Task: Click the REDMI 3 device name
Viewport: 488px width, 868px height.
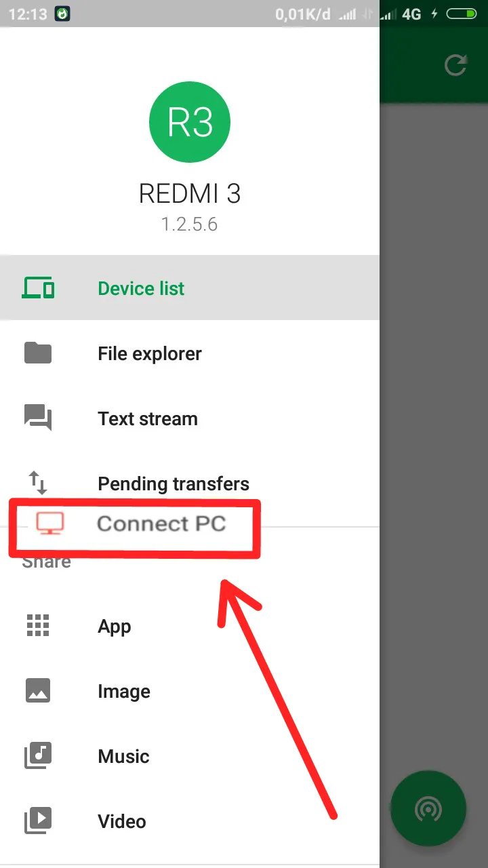Action: [190, 194]
